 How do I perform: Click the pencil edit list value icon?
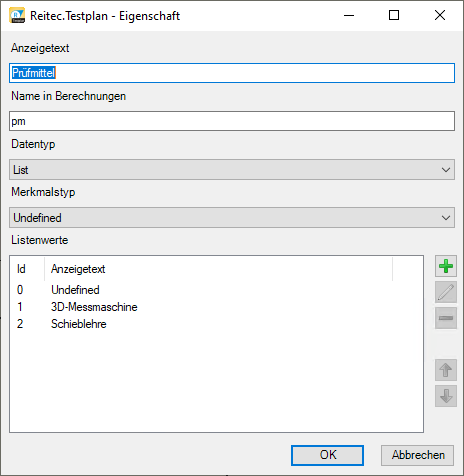(x=446, y=292)
